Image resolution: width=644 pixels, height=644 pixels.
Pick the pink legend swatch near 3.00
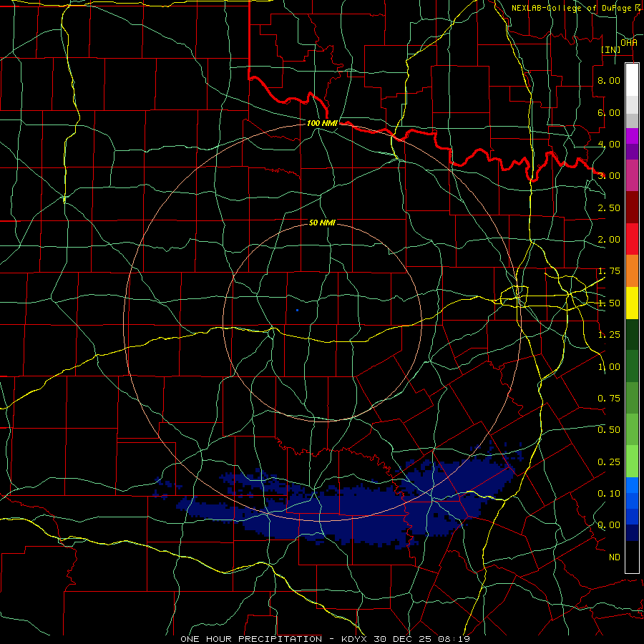[x=632, y=175]
